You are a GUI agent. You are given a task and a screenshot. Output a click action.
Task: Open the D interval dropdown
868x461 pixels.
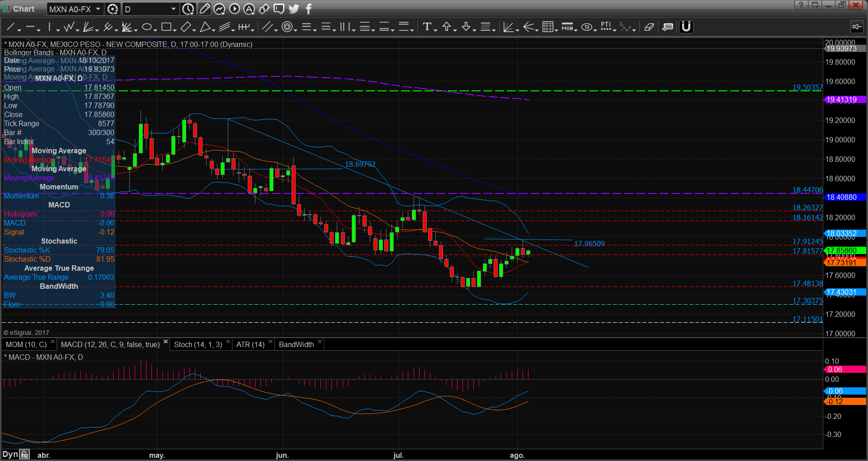tap(173, 9)
